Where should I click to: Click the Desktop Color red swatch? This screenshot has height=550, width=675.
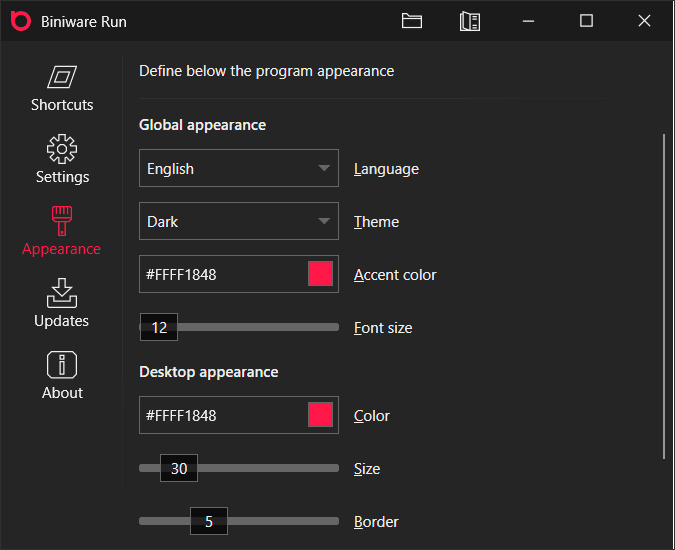tap(320, 415)
